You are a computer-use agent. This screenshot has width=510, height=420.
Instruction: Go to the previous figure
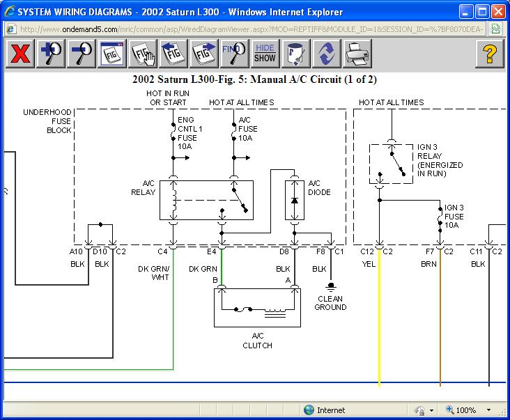(x=173, y=54)
